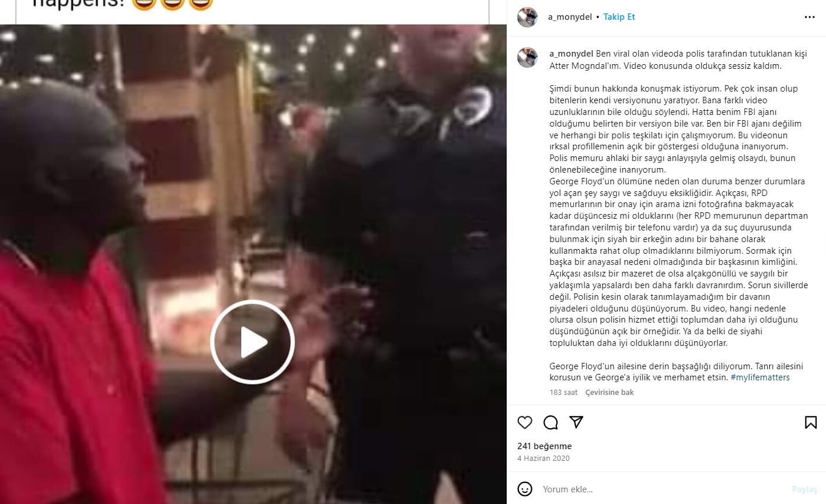This screenshot has width=826, height=504.
Task: Click the 183 saat timestamp
Action: (563, 392)
